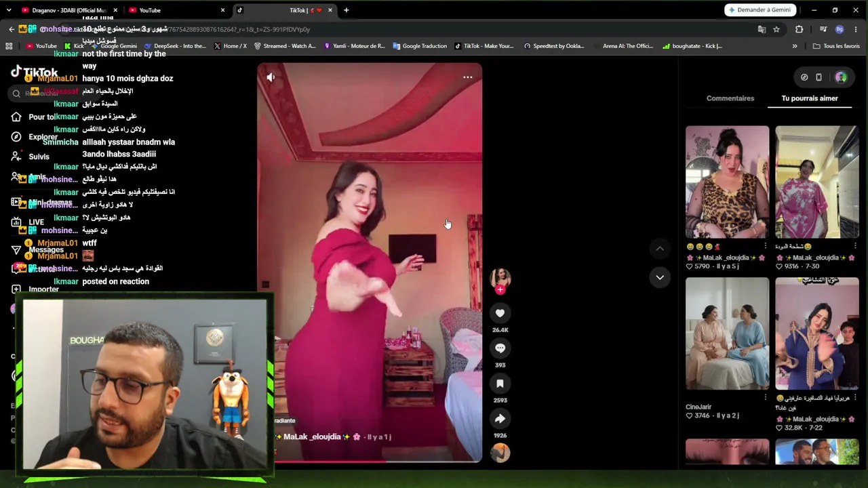
Task: Open Messages in the TikTok sidebar
Action: pyautogui.click(x=37, y=250)
